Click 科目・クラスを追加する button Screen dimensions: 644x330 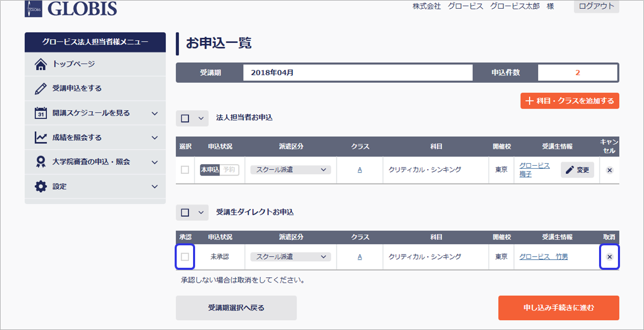click(x=570, y=101)
